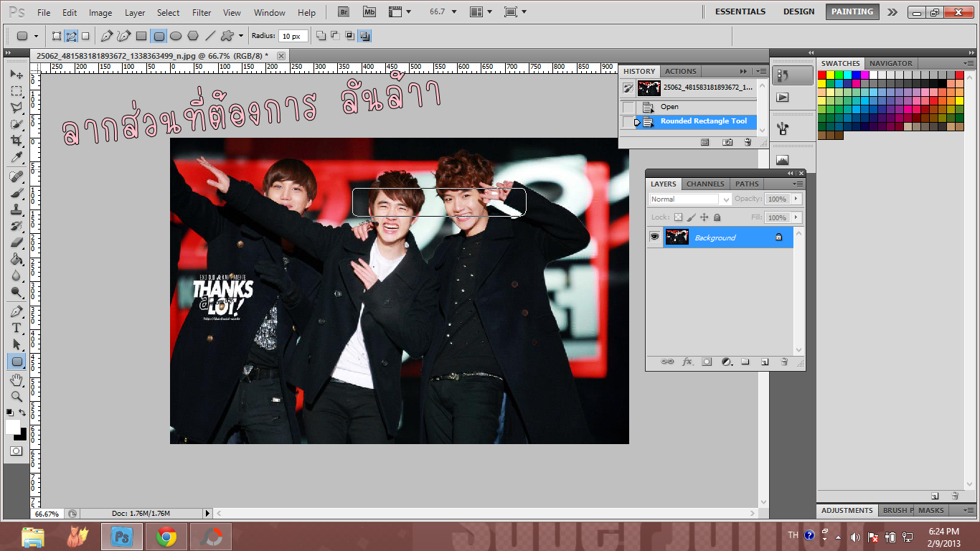Expand the Opacity slider arrow
Image resolution: width=980 pixels, height=551 pixels.
(796, 199)
